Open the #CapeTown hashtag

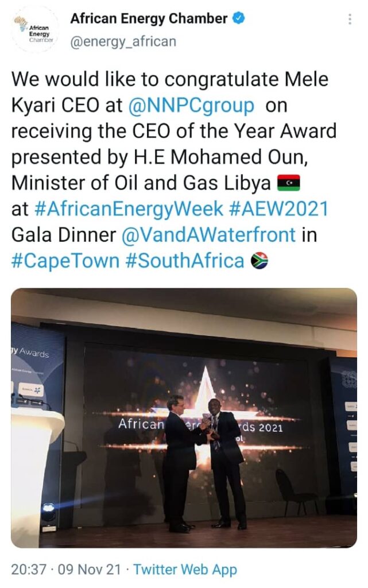pyautogui.click(x=65, y=261)
